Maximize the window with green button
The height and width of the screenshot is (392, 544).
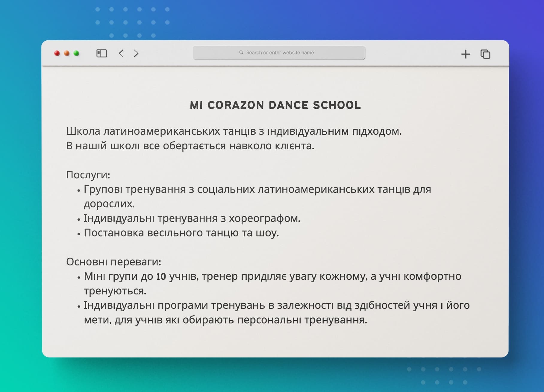[76, 53]
